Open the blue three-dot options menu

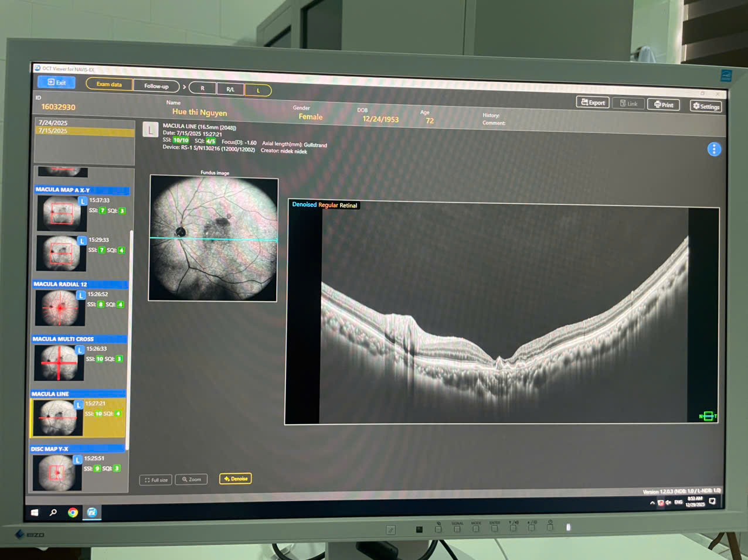713,149
